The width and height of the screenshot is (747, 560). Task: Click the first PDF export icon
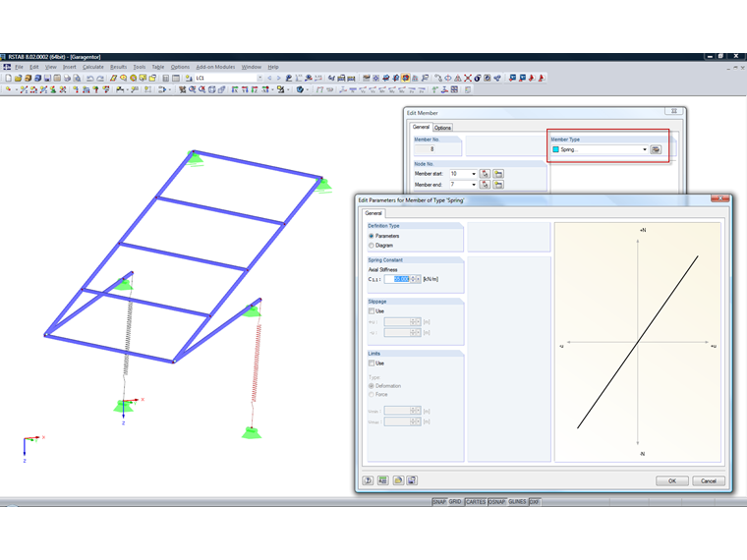pos(532,78)
